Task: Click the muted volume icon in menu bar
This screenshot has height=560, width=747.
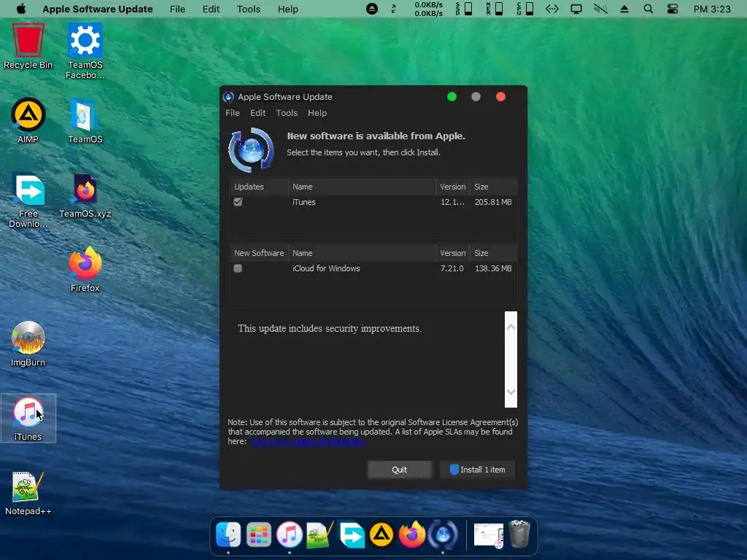Action: point(600,9)
